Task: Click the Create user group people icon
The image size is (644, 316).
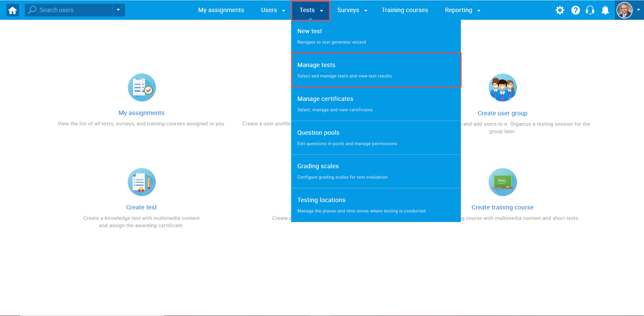Action: [502, 88]
